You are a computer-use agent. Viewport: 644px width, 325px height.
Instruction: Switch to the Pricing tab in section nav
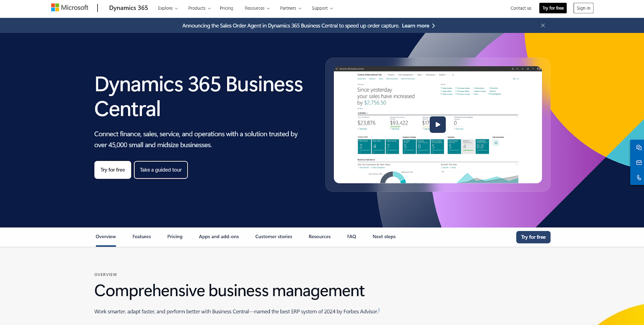tap(175, 237)
